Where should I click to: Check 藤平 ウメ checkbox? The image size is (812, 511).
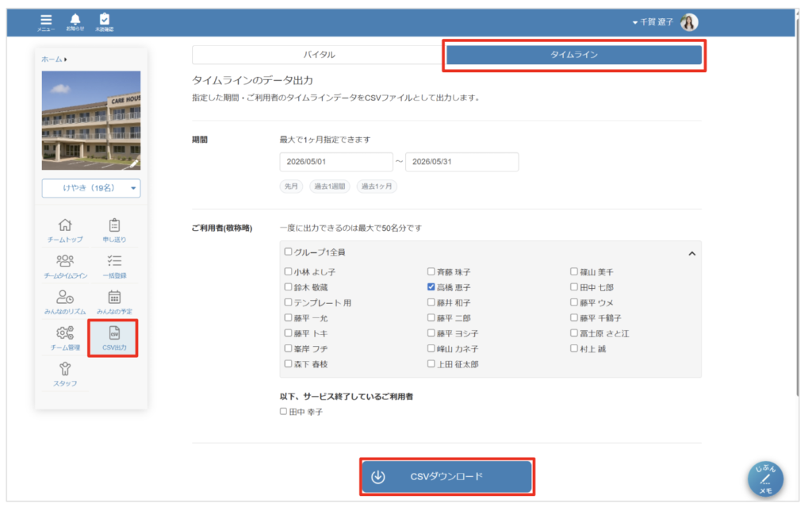pos(574,302)
